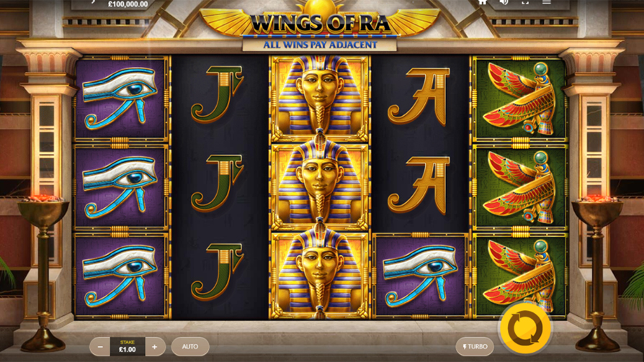Spin the reels with the gold spin button
The image size is (644, 362).
click(525, 329)
